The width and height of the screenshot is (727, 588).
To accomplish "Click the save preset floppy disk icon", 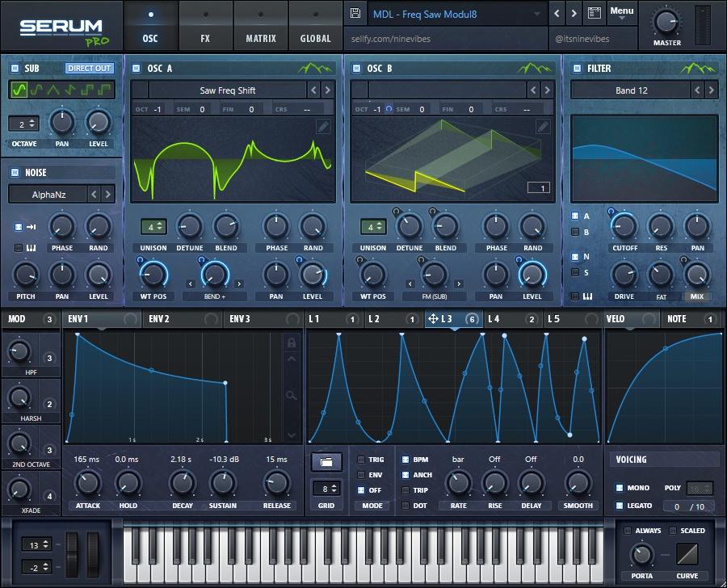I will (x=355, y=13).
